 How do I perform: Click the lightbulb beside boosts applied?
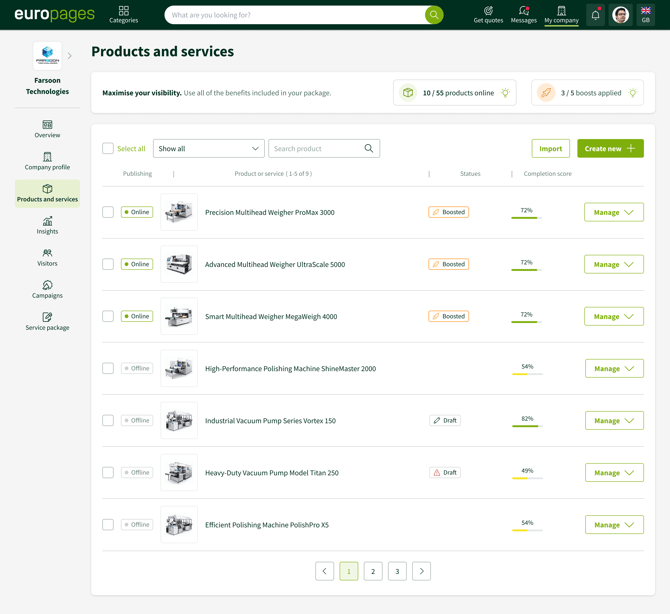tap(632, 93)
